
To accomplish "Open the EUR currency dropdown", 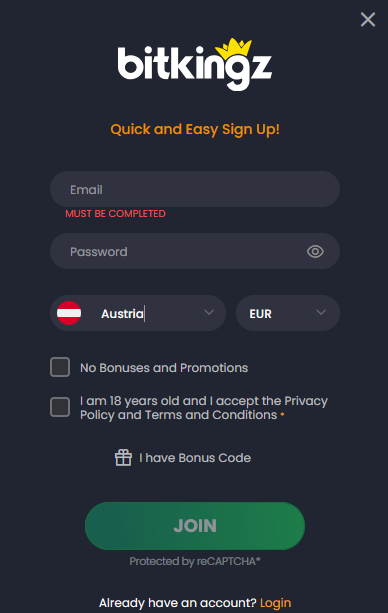I will coord(288,313).
